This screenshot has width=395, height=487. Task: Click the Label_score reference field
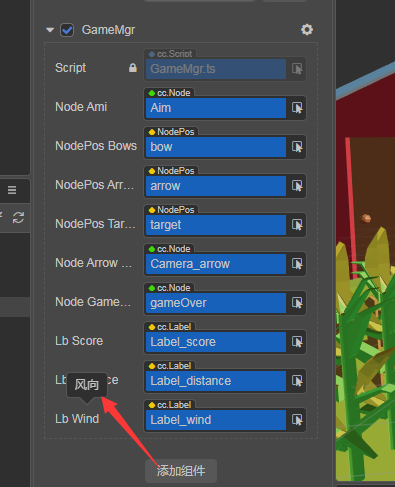point(216,342)
